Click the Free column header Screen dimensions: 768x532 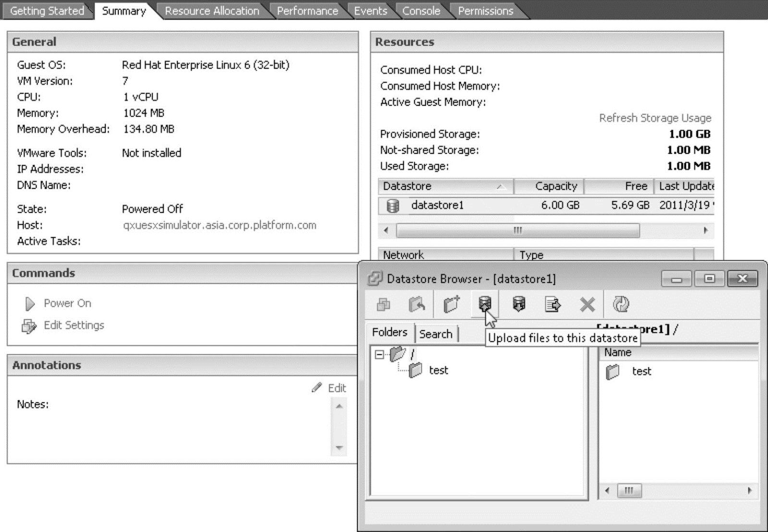(x=619, y=186)
